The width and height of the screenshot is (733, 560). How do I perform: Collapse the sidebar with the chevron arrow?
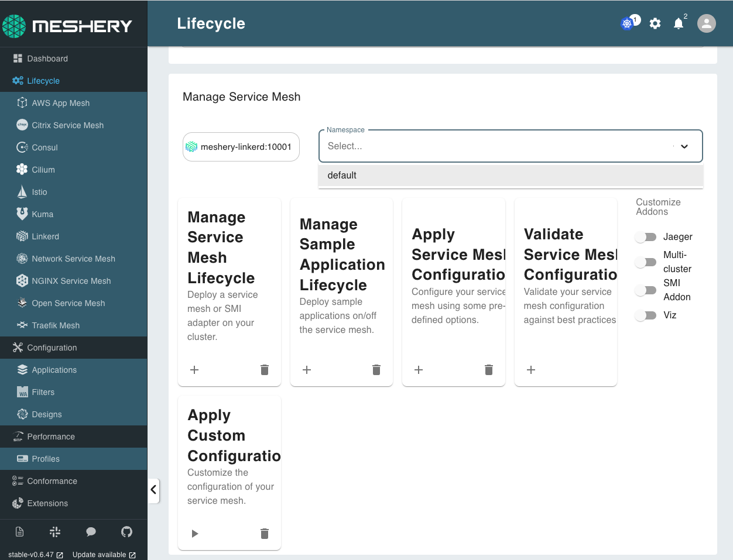(154, 491)
